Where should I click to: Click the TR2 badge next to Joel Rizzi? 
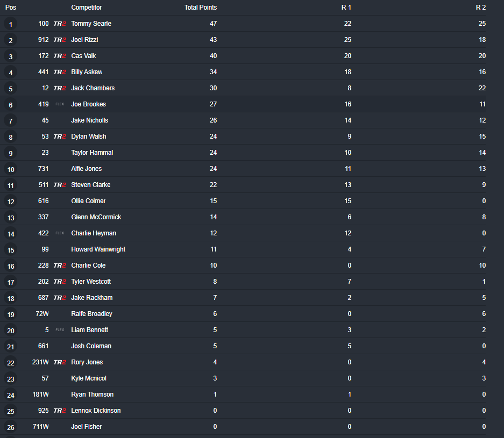click(x=60, y=39)
